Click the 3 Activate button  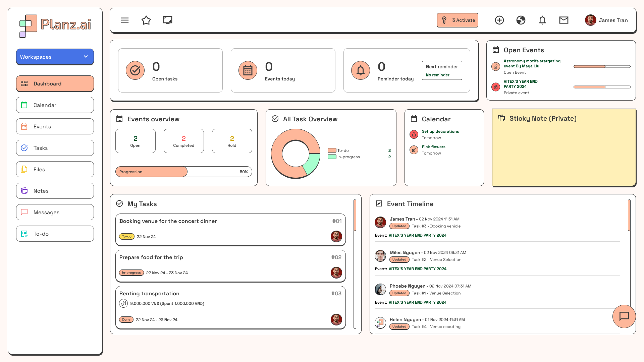(x=458, y=20)
